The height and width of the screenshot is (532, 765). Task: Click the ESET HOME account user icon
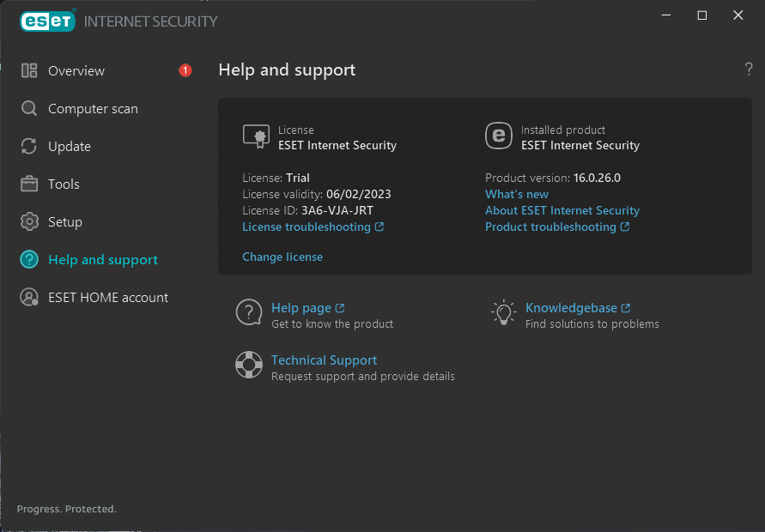pyautogui.click(x=29, y=297)
